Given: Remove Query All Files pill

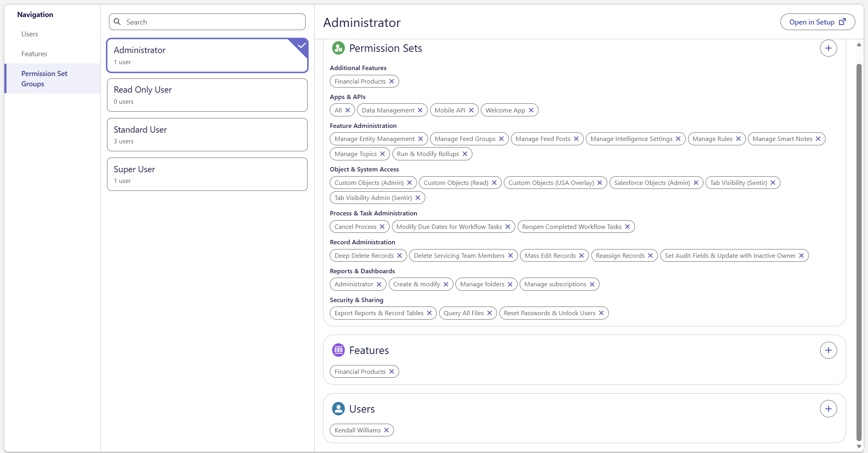Looking at the screenshot, I should [489, 313].
